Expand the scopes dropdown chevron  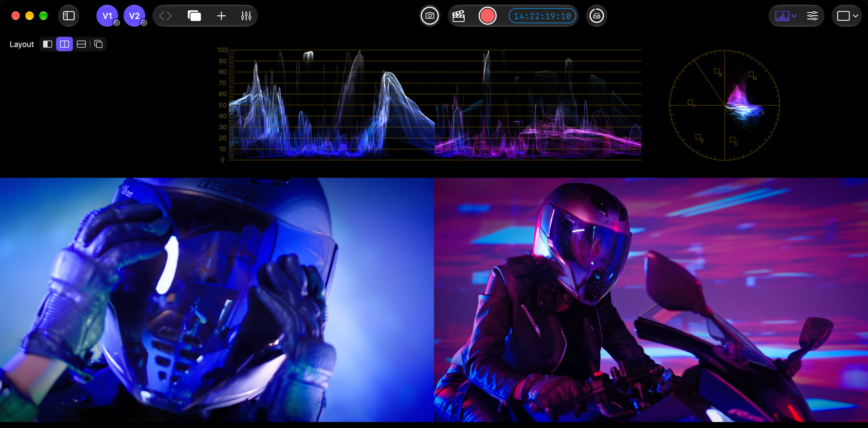coord(794,16)
